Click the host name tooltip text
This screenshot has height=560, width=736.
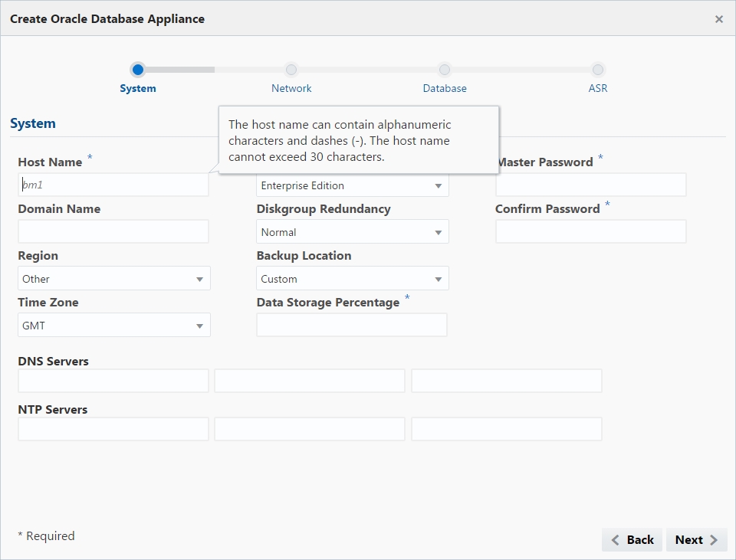tap(340, 141)
